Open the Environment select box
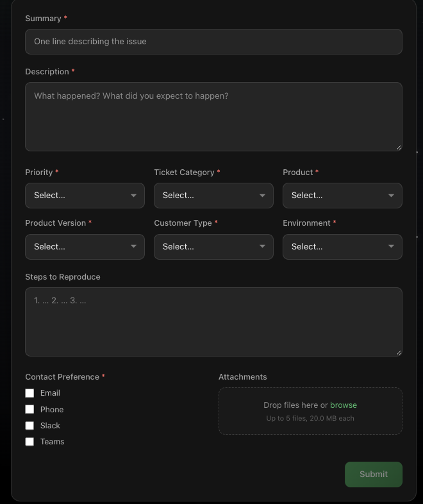Viewport: 423px width, 504px height. (x=342, y=247)
